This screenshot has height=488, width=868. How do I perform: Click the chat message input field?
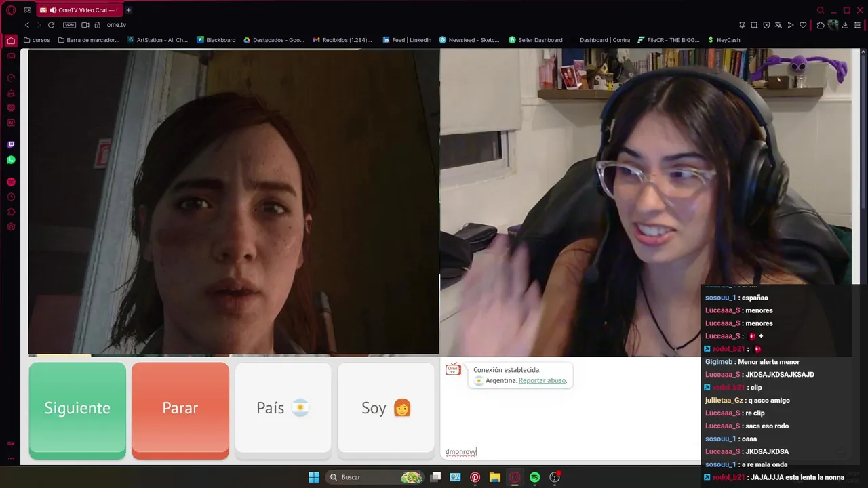click(x=570, y=451)
